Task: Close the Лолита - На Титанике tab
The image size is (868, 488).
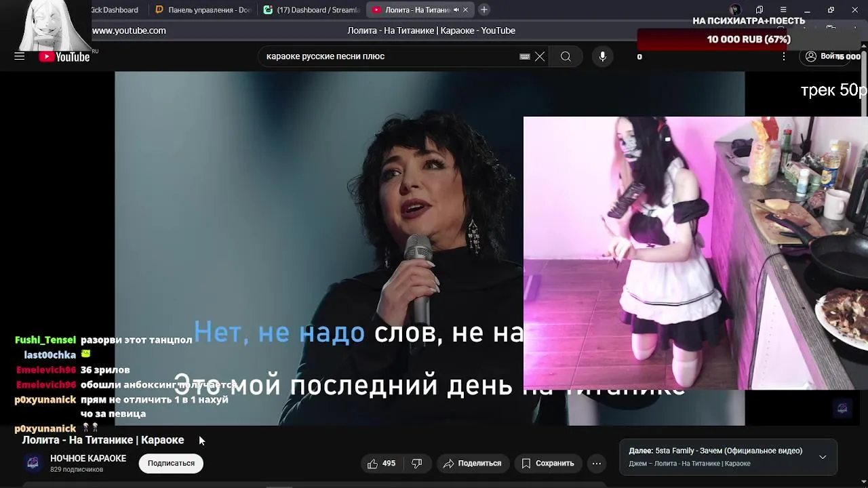Action: 466,9
